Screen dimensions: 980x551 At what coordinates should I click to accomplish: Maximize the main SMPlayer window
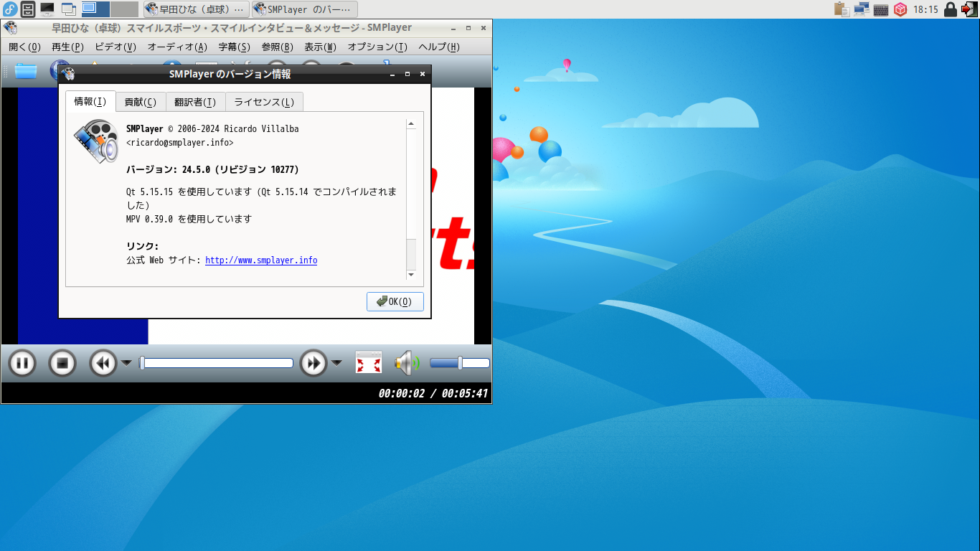point(468,28)
